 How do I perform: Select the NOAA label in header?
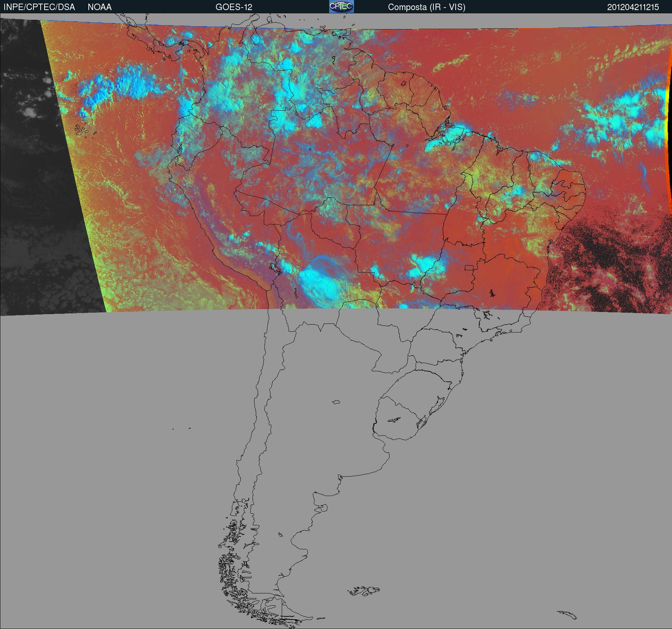pyautogui.click(x=100, y=7)
